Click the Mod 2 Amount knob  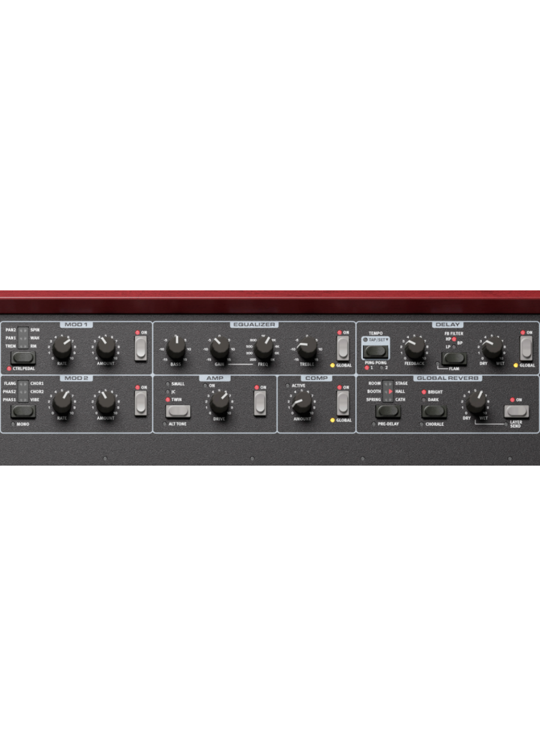point(106,402)
